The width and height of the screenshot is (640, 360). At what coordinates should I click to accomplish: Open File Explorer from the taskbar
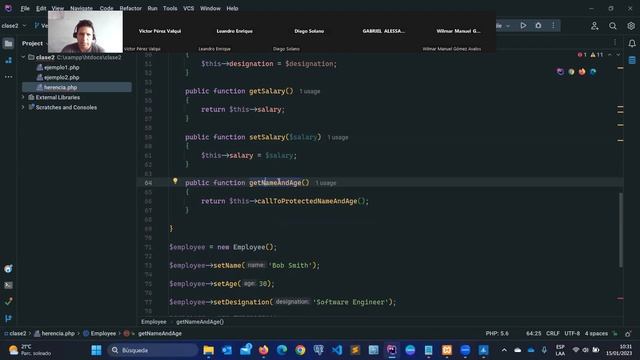209,350
